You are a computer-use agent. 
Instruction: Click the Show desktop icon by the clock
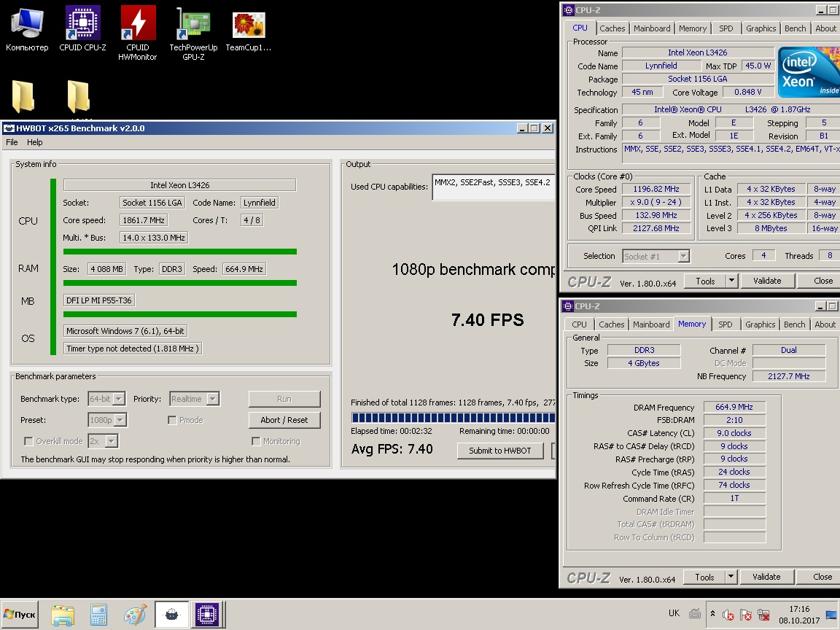point(831,615)
